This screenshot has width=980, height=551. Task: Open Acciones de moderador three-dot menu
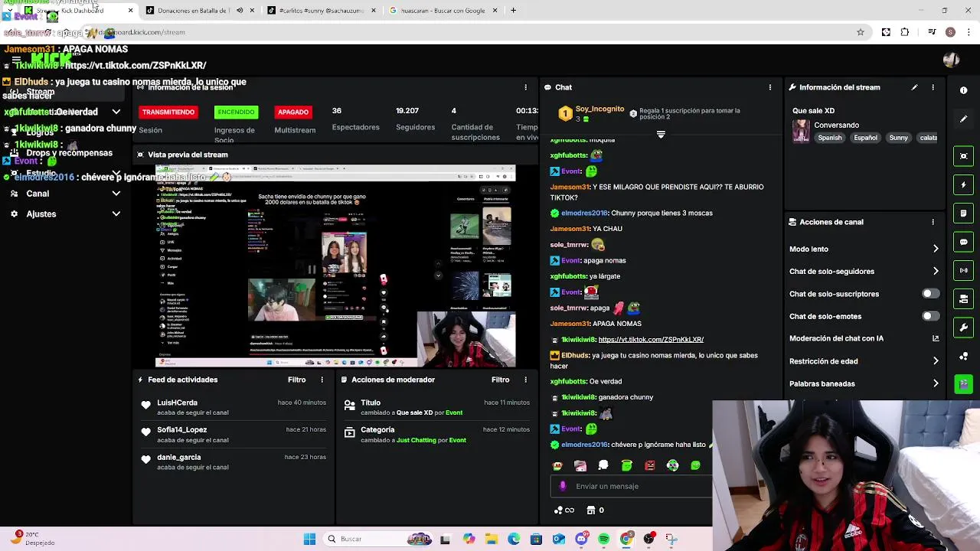(x=525, y=380)
